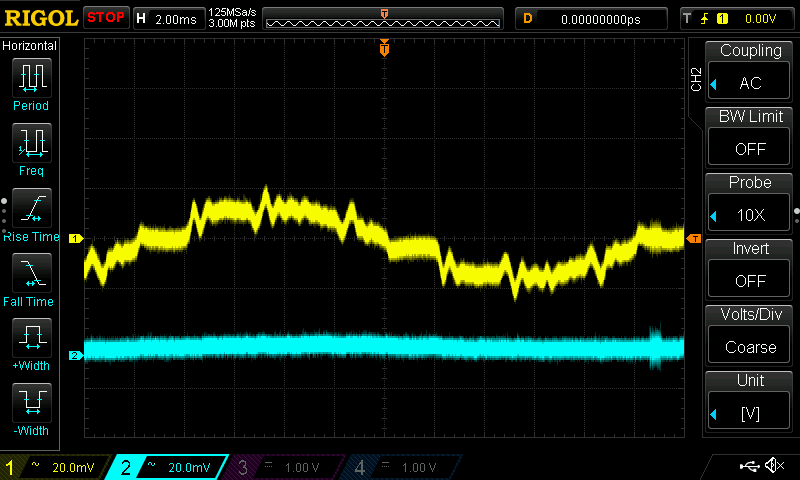The height and width of the screenshot is (480, 800).
Task: Click the STOP run status indicator
Action: coord(106,17)
